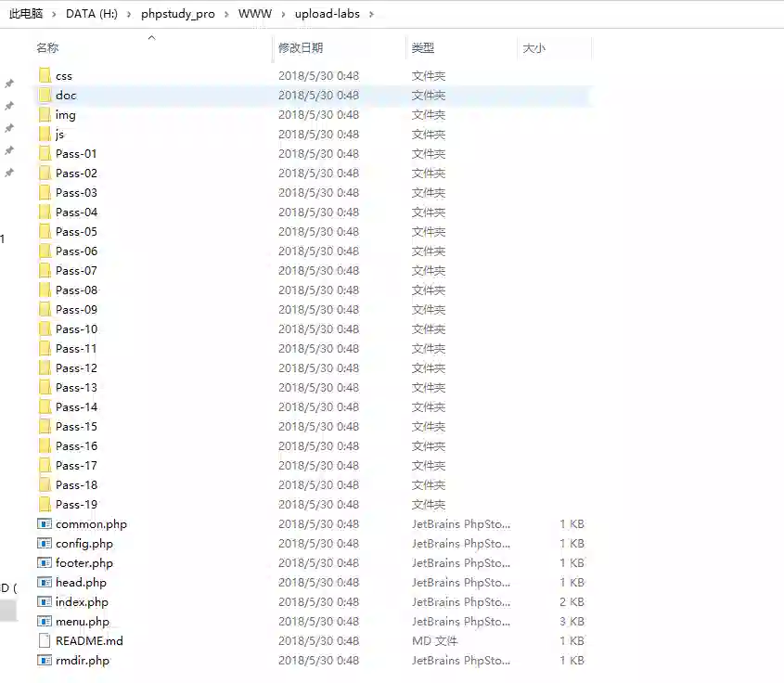
Task: Click the Pass-05 folder icon
Action: pyautogui.click(x=45, y=231)
